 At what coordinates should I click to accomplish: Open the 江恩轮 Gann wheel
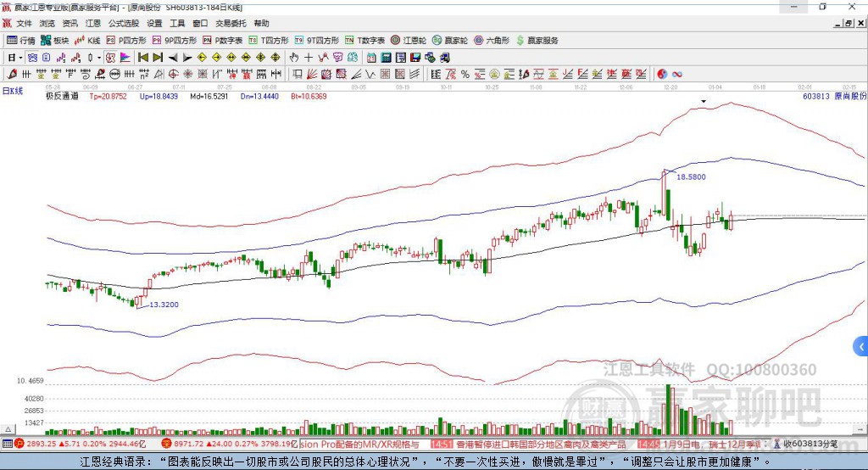pos(409,41)
